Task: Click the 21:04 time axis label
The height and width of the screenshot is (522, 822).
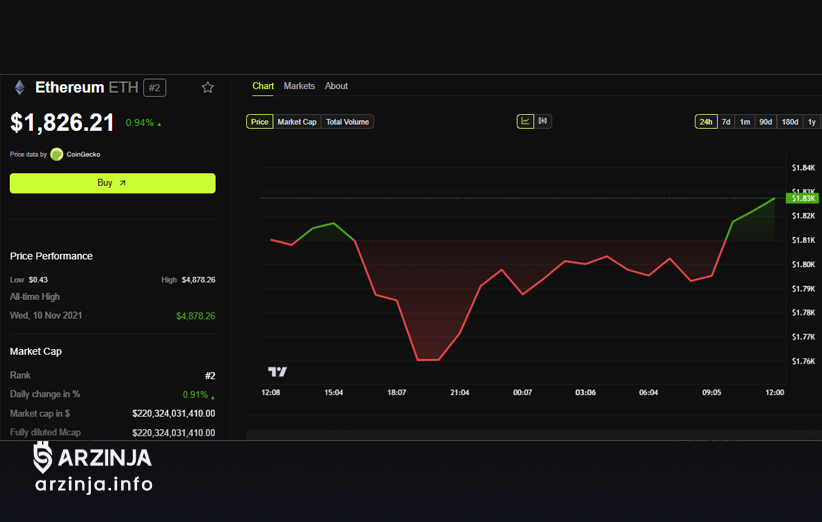Action: click(x=459, y=393)
